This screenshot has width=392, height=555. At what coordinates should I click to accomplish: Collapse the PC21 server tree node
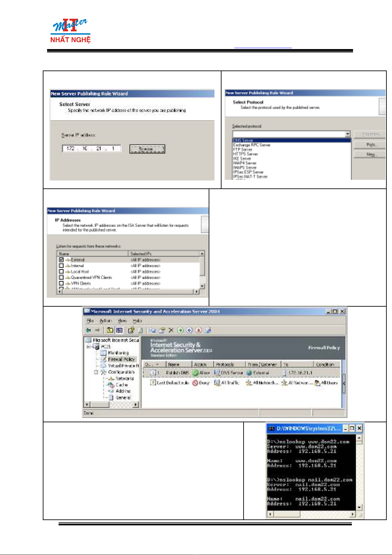click(x=89, y=347)
